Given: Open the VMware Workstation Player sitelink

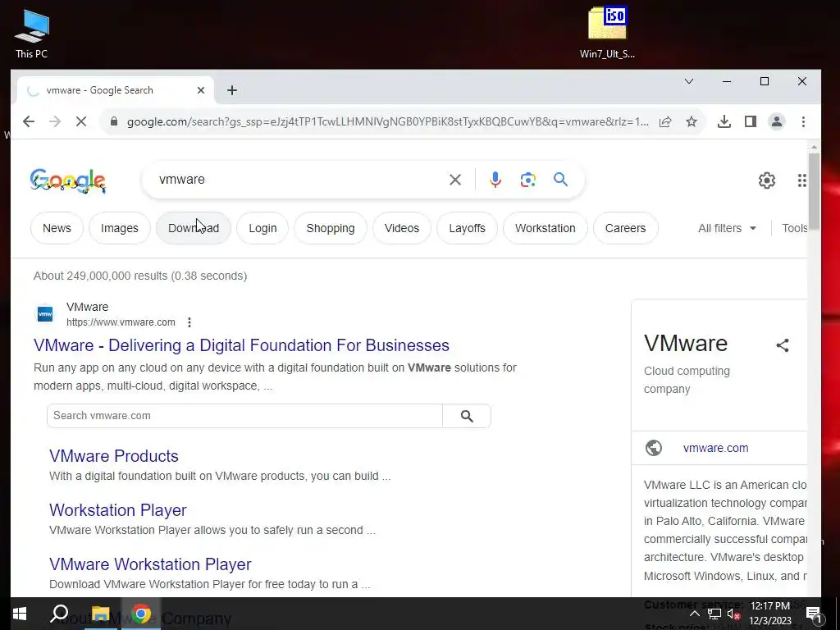Looking at the screenshot, I should tap(150, 564).
